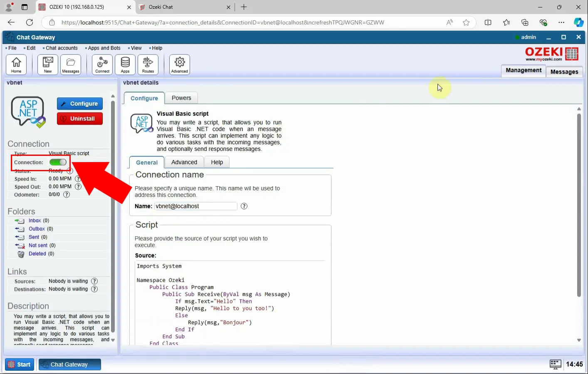
Task: Click the blue Configure button
Action: click(x=80, y=104)
